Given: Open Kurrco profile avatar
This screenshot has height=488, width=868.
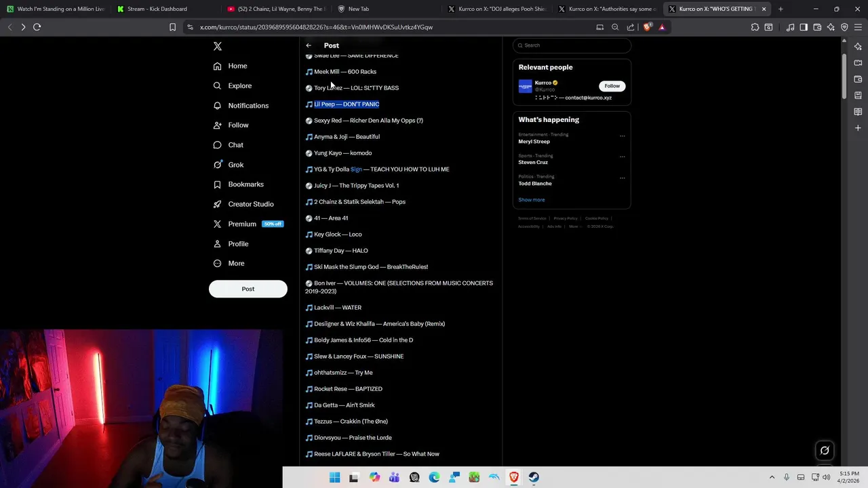Looking at the screenshot, I should click(x=525, y=87).
